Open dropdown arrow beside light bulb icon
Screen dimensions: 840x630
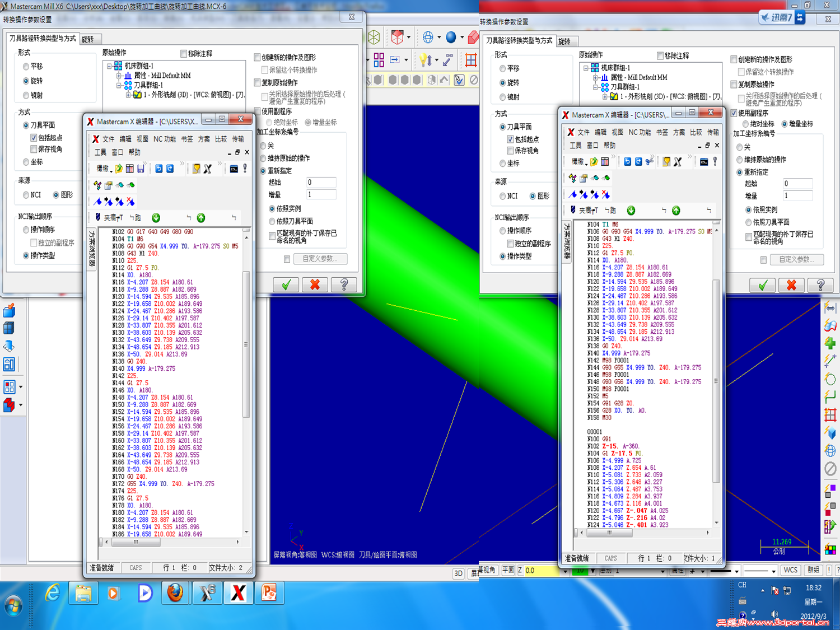click(x=437, y=59)
